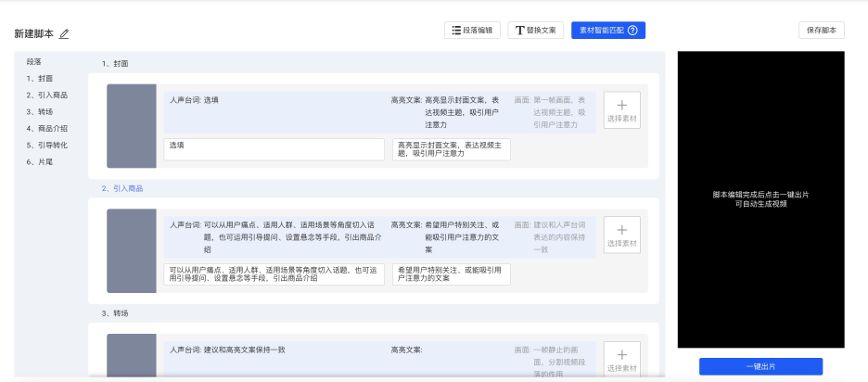
Task: Click the 1、封面 section heading in content
Action: point(115,64)
